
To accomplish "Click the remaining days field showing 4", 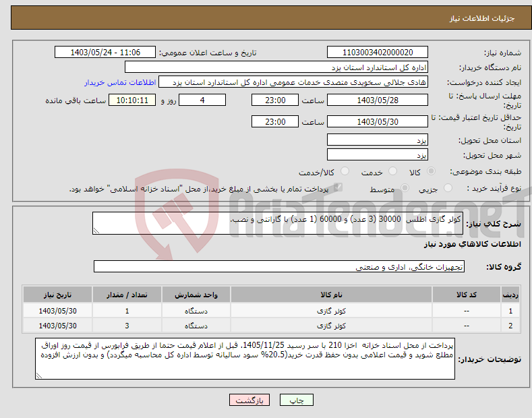I will pos(202,100).
